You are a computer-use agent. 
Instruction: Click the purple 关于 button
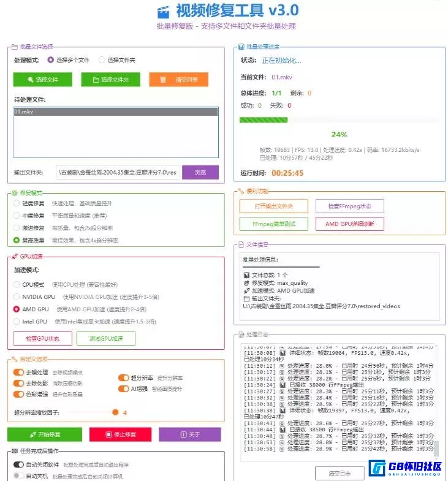point(189,434)
